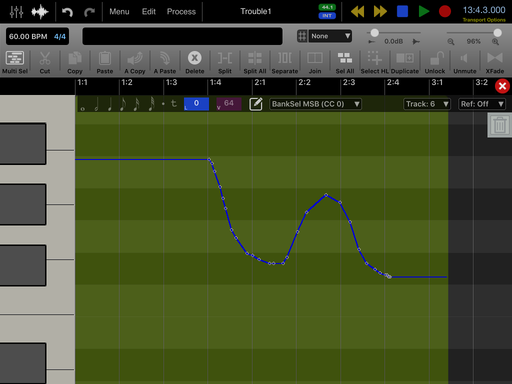Toggle Multi Sel mode
The image size is (512, 384).
(15, 63)
